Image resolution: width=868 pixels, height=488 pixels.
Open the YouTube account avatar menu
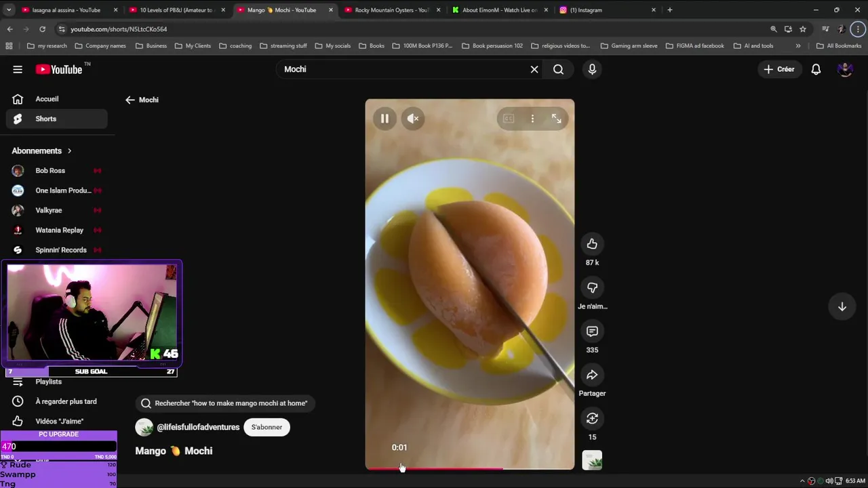pos(845,69)
